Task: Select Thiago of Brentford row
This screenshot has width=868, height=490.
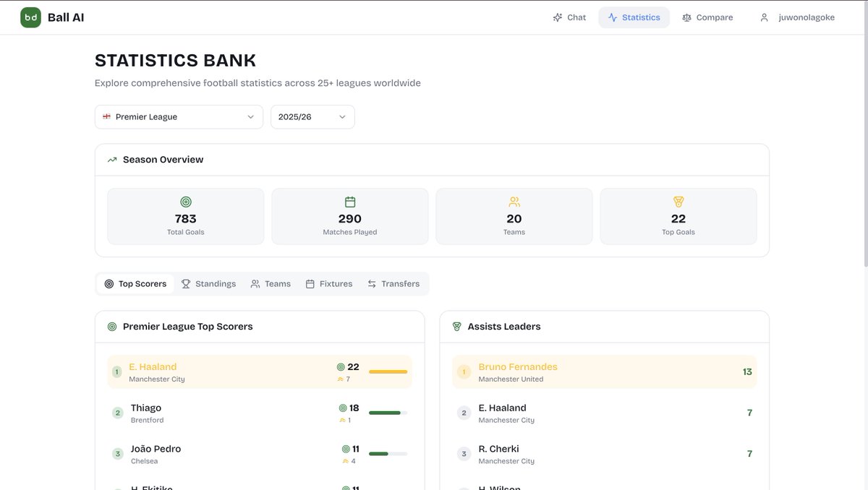Action: click(260, 413)
